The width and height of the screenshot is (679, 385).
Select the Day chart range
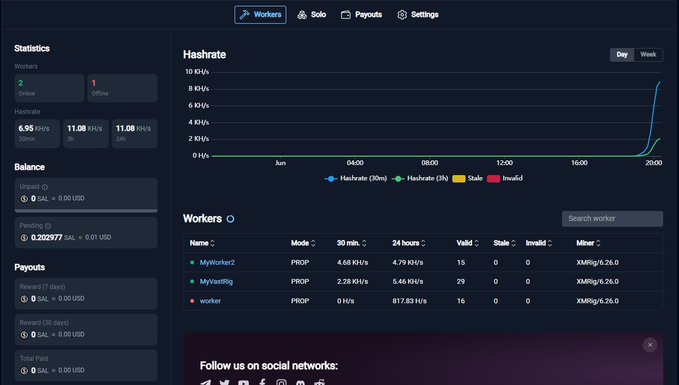click(622, 55)
